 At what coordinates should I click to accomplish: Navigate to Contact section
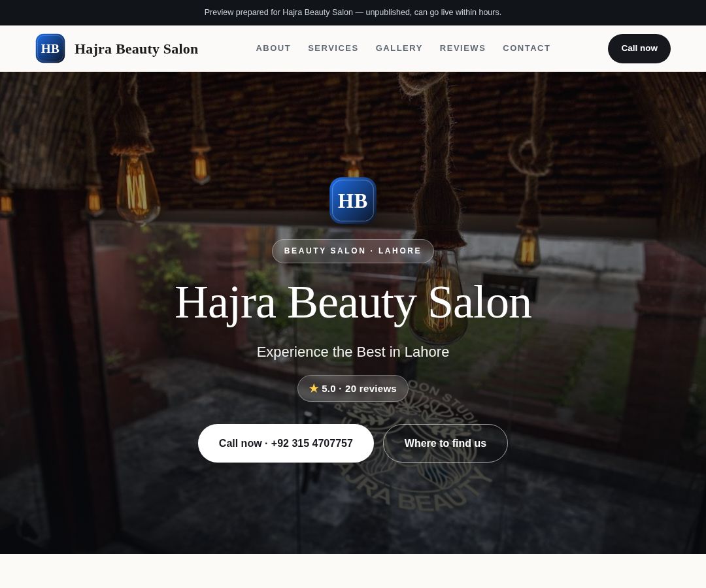tap(526, 48)
